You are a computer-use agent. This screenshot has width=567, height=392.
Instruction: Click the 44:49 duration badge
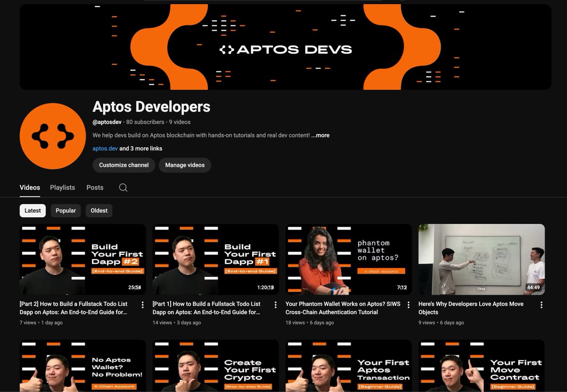click(x=533, y=287)
